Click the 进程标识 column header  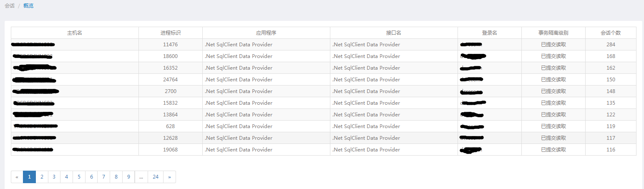click(171, 33)
